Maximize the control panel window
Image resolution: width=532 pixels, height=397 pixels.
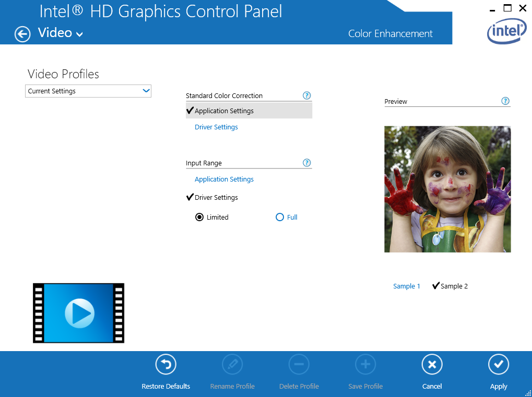(507, 8)
